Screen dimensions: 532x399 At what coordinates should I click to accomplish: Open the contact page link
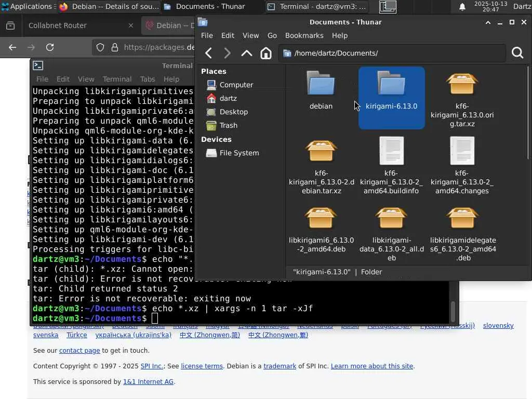(79, 351)
